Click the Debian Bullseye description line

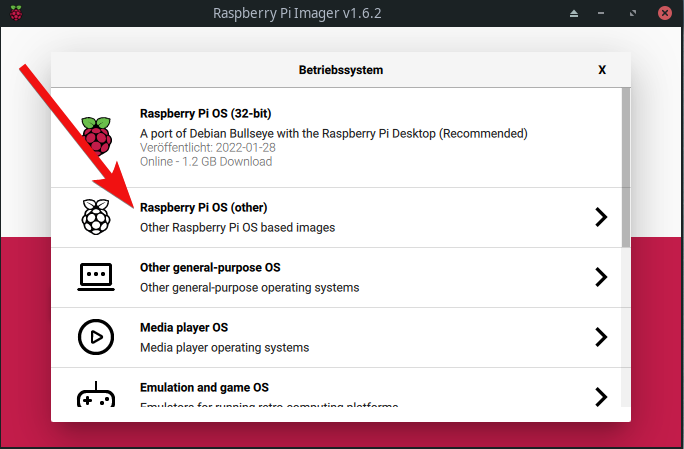pyautogui.click(x=334, y=134)
